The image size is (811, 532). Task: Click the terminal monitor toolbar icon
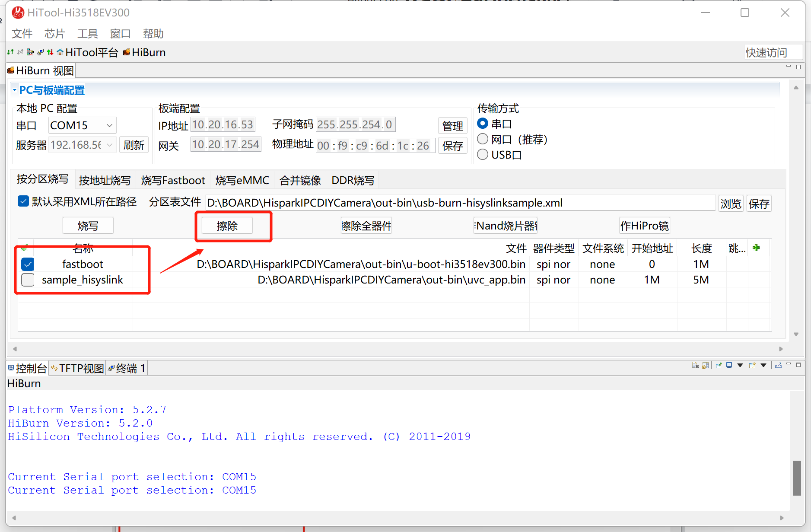point(40,52)
